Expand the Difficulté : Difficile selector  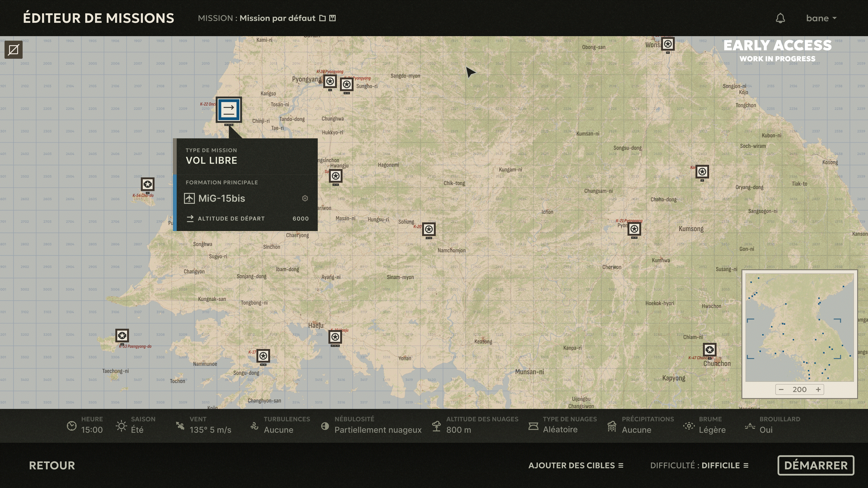699,465
